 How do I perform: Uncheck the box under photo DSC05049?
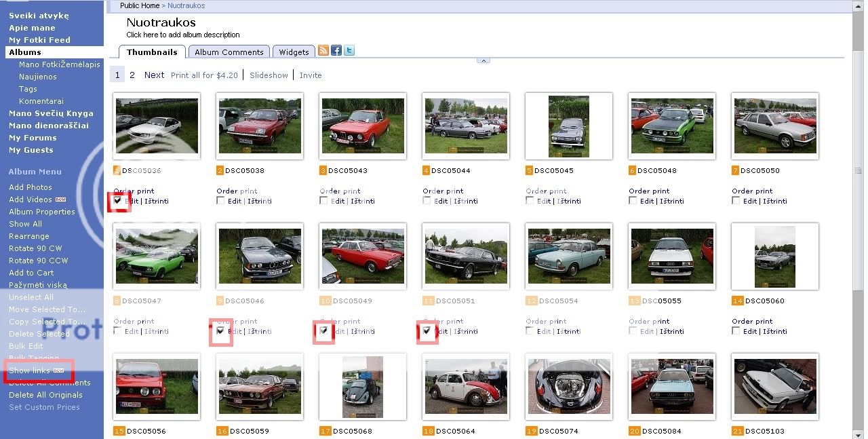point(323,331)
